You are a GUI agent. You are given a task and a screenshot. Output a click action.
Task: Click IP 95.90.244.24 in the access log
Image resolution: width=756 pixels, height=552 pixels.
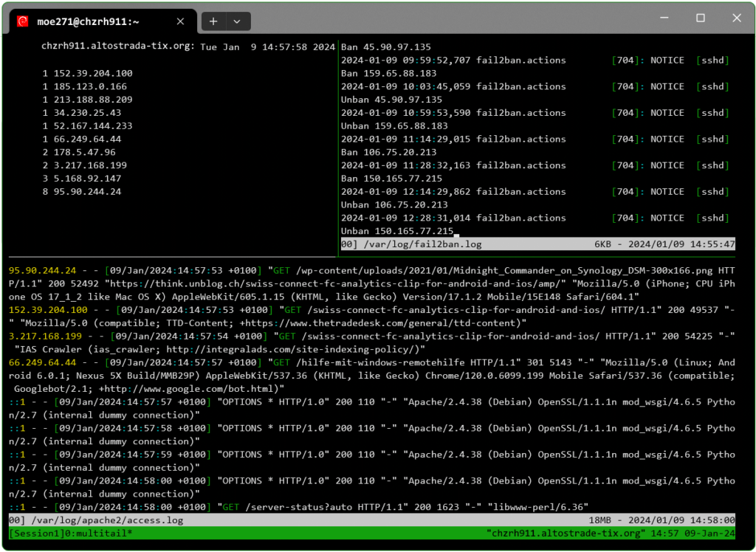pos(38,270)
